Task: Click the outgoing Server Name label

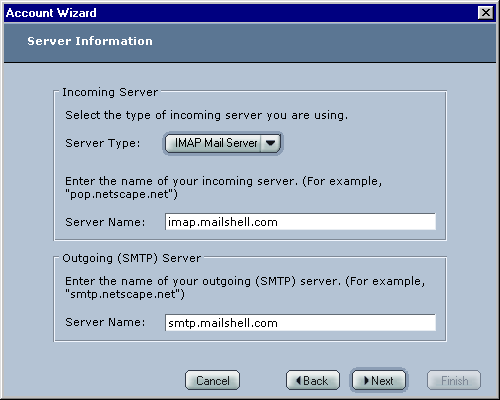Action: pyautogui.click(x=105, y=322)
